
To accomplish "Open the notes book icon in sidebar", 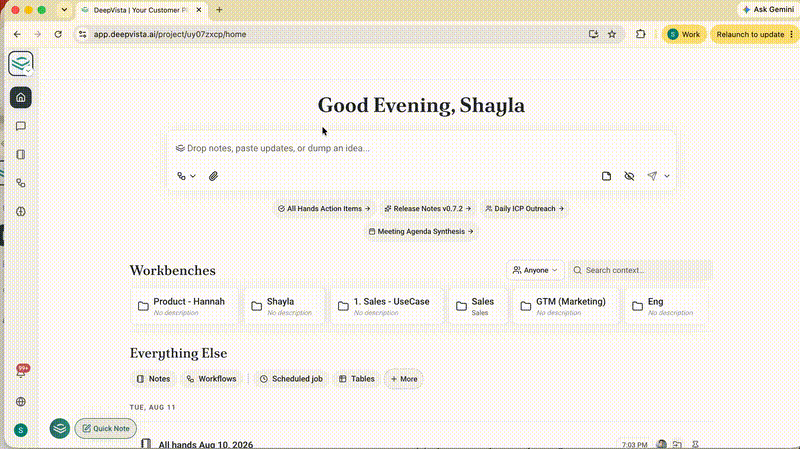I will click(21, 155).
